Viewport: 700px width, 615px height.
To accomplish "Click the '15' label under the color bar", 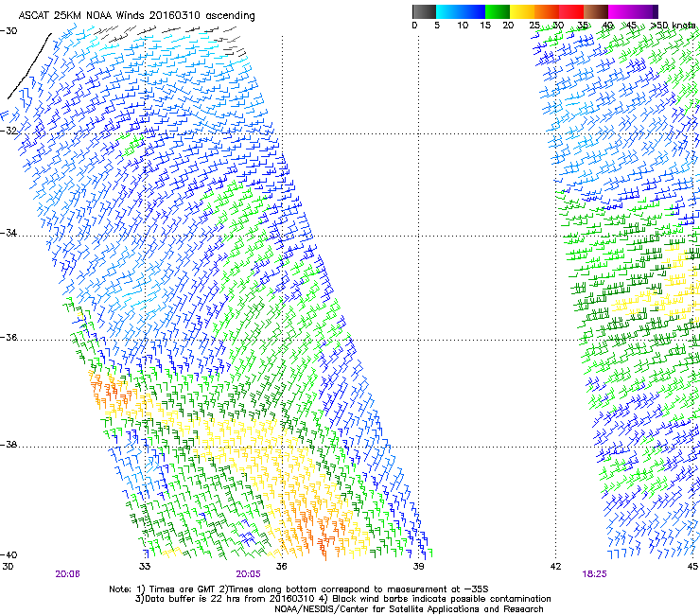I will [x=485, y=26].
